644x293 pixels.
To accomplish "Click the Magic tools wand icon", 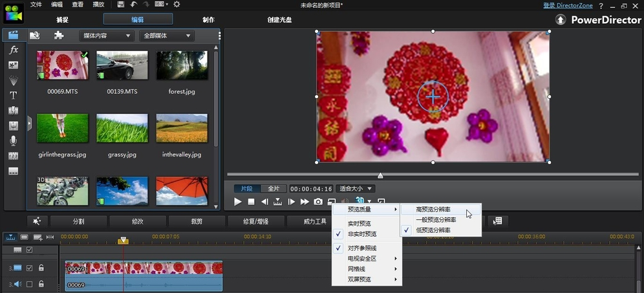I will 37,221.
